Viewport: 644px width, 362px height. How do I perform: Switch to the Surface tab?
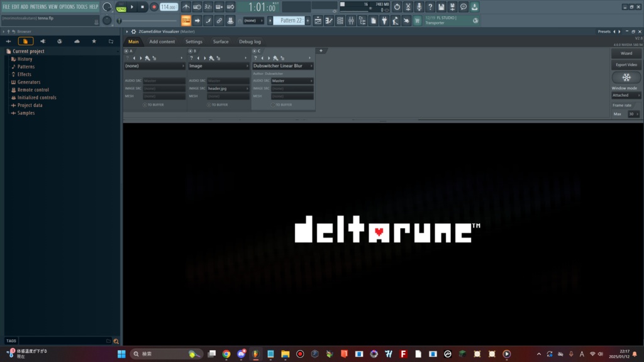click(221, 41)
